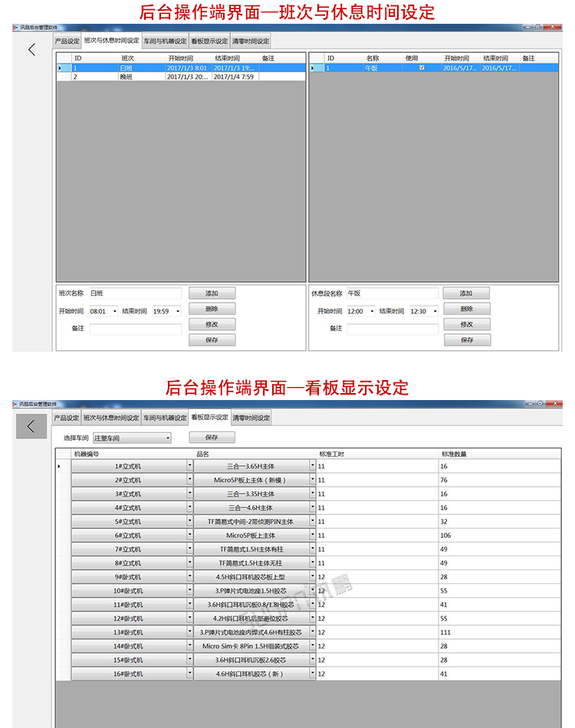Click 保存 button next to workshop selector
This screenshot has width=575, height=728.
point(212,438)
